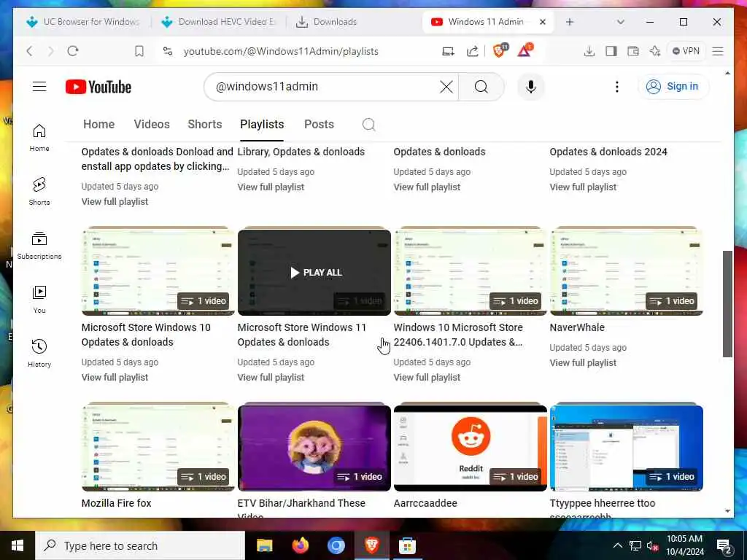747x560 pixels.
Task: Open Shorts in the YouTube sidebar
Action: (x=39, y=192)
